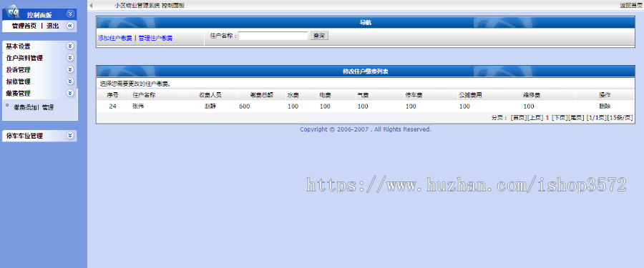This screenshot has width=644, height=268.
Task: Toggle the 缴费管理 section chevron
Action: 70,93
